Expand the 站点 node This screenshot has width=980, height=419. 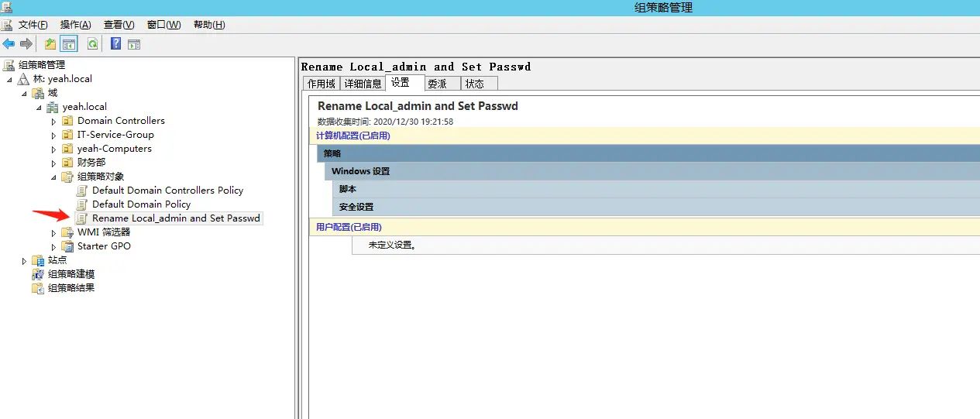coord(25,261)
